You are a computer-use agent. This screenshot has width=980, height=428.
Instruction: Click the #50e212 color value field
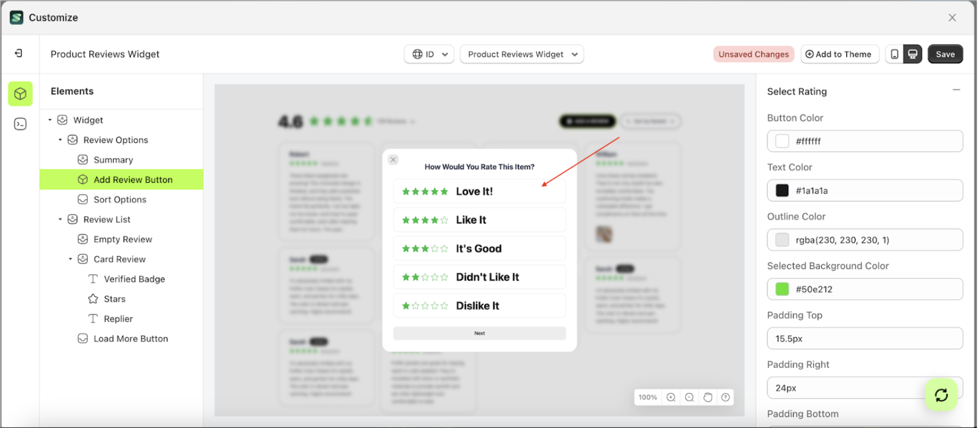865,289
